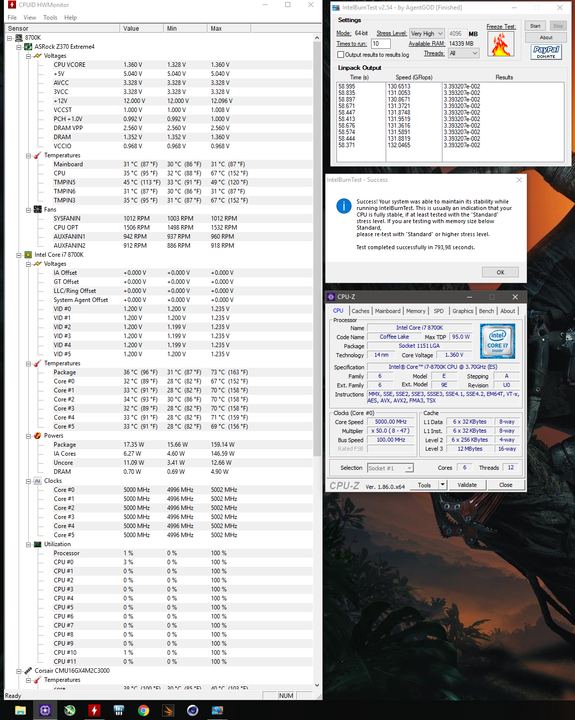Switch to the Mainboard tab in CPU-Z

(388, 311)
